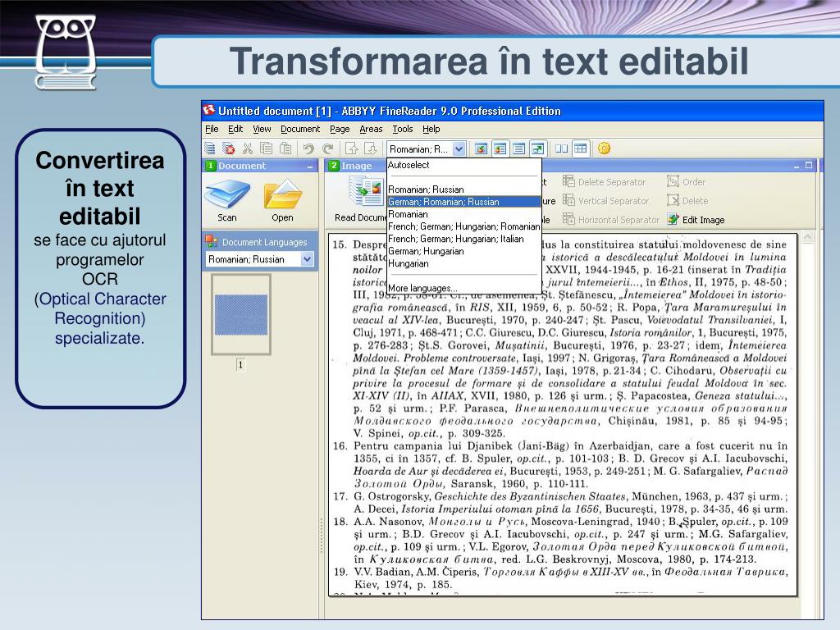Choose Autoselect in language list
This screenshot has width=840, height=630.
(x=409, y=165)
